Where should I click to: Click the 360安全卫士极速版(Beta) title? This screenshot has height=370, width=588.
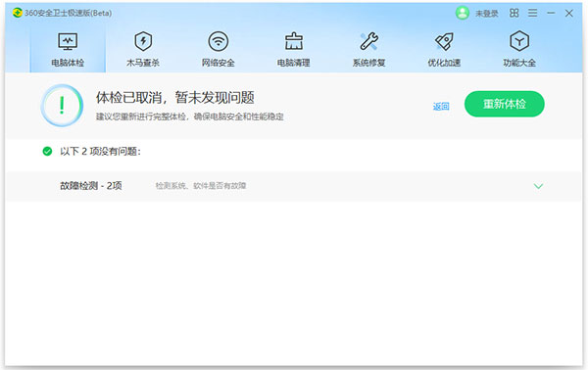tap(69, 13)
